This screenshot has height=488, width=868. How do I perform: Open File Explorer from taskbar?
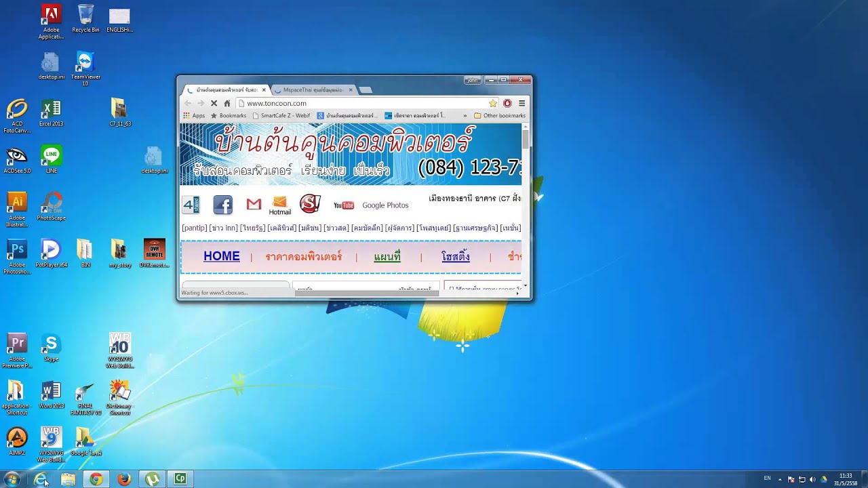(68, 479)
